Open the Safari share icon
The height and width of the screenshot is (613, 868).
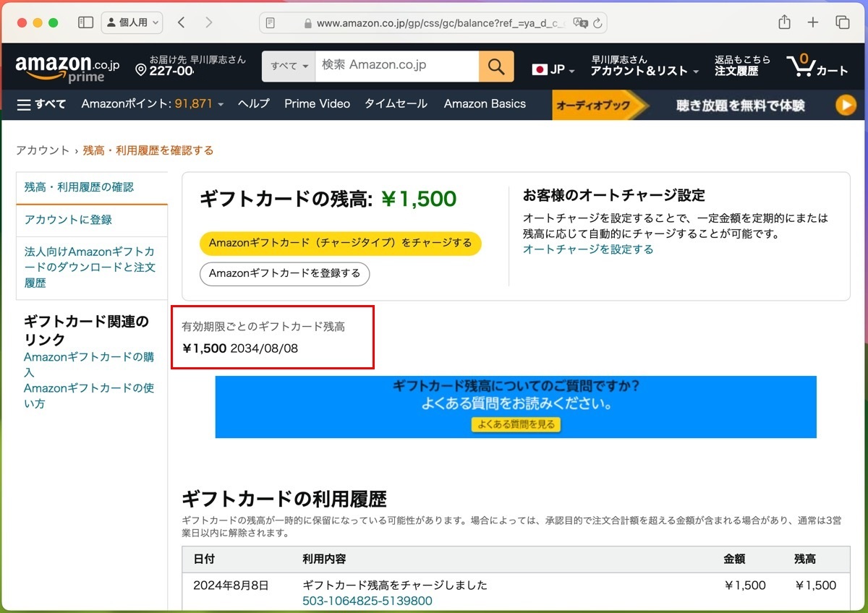784,22
